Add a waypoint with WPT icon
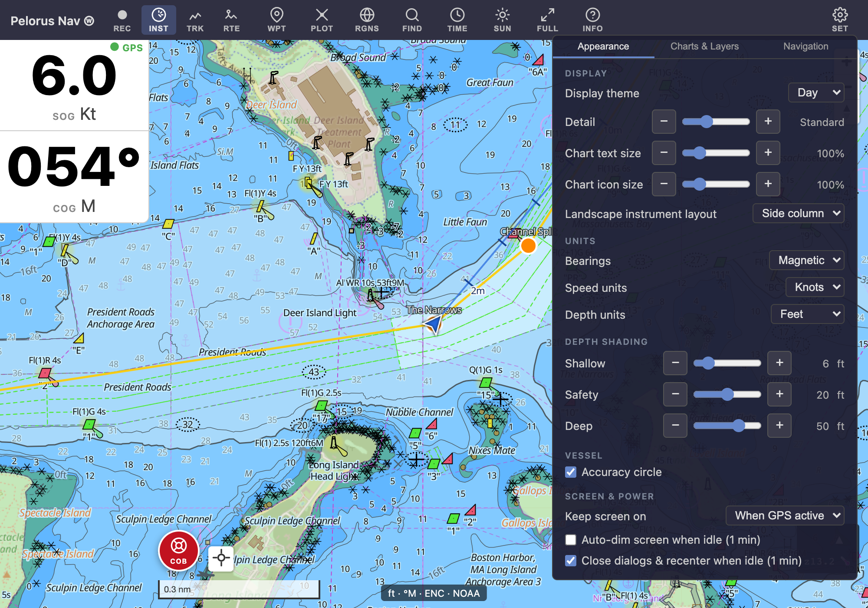 276,20
